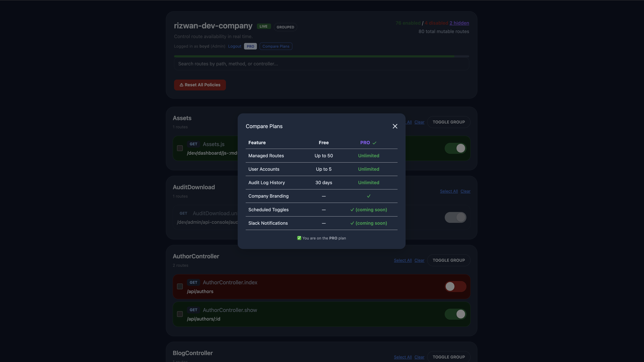Click TOGGLE GROUP for AuthorController
Viewport: 644px width, 362px height.
click(448, 260)
